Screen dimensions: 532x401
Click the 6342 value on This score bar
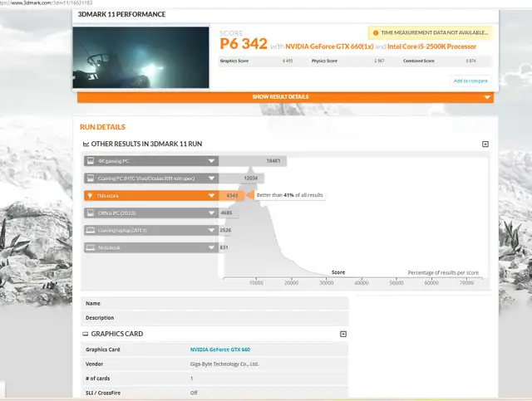click(x=232, y=196)
